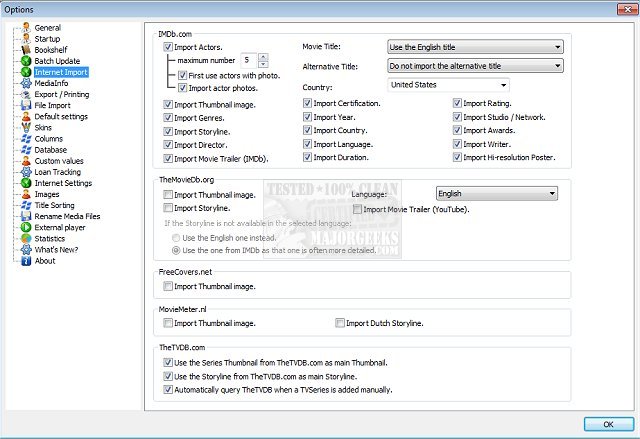Open the Statistics page

tap(50, 238)
